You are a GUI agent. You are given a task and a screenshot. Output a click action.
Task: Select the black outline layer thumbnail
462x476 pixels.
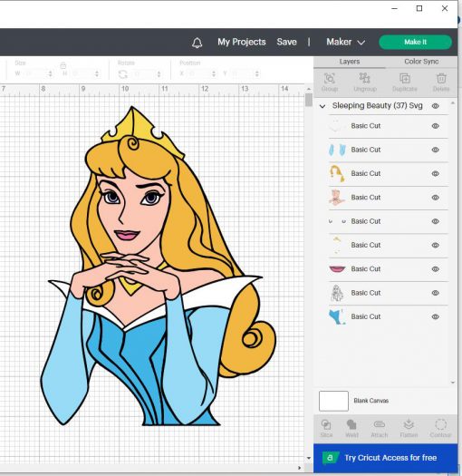coord(337,293)
